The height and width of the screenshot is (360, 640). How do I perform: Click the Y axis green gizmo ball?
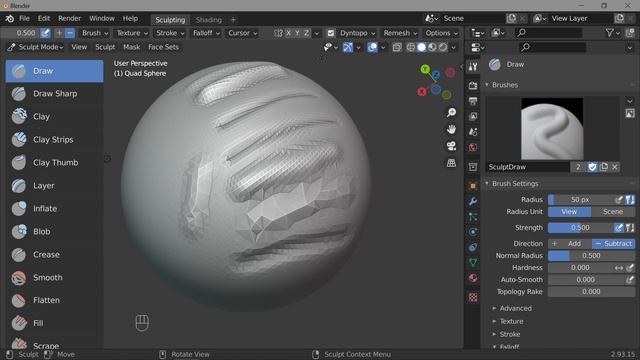click(x=425, y=69)
